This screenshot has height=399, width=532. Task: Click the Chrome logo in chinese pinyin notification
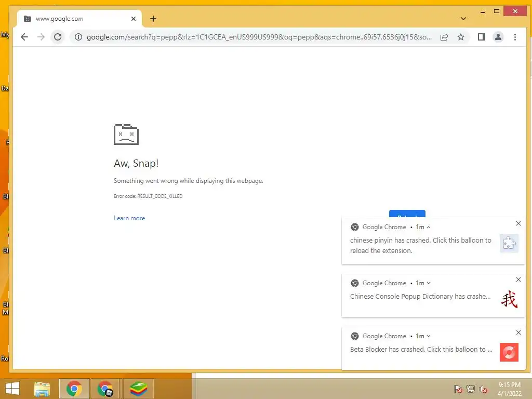pos(355,227)
